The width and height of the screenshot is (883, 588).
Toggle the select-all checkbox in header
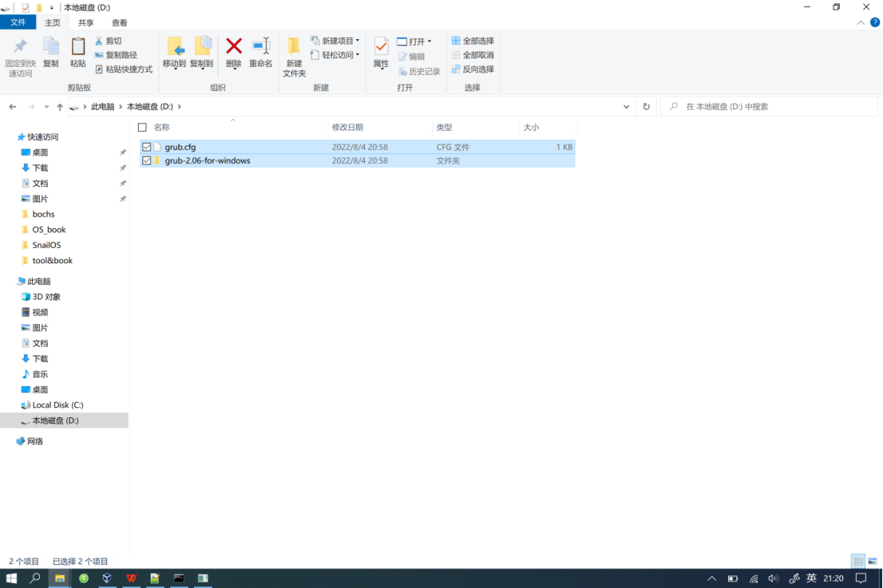[x=142, y=127]
